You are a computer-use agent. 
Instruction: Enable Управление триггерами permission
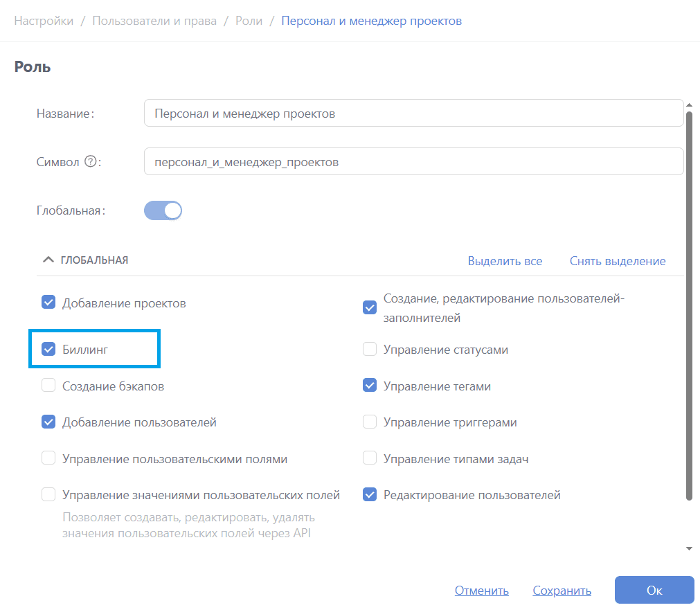click(x=370, y=422)
